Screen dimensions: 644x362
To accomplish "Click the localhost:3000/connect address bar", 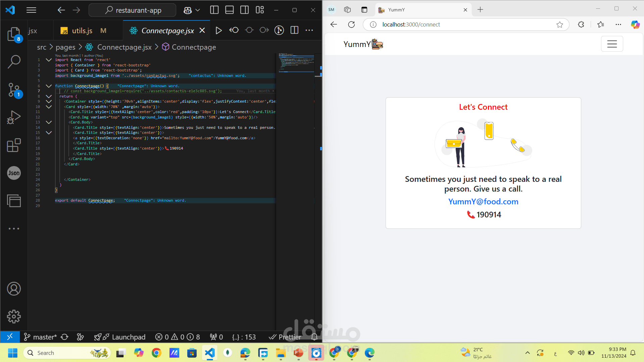I will pyautogui.click(x=466, y=24).
